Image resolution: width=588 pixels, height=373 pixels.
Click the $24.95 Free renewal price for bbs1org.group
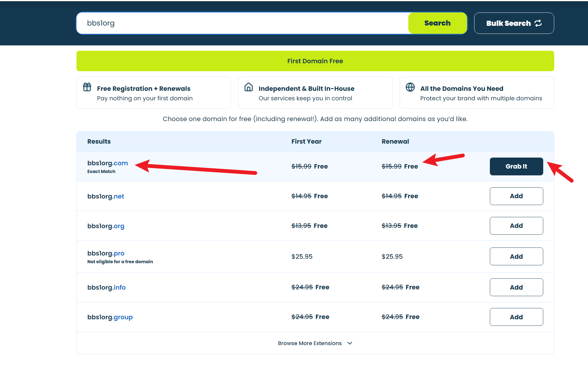click(401, 317)
